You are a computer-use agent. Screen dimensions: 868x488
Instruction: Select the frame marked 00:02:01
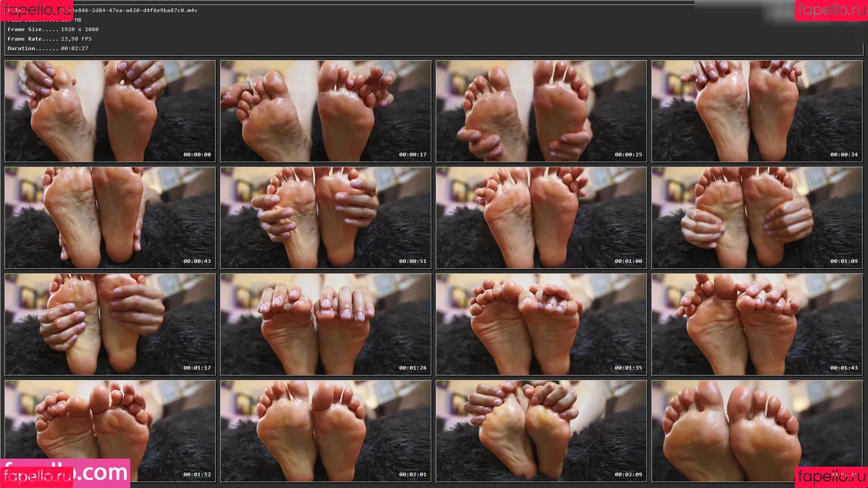point(325,431)
